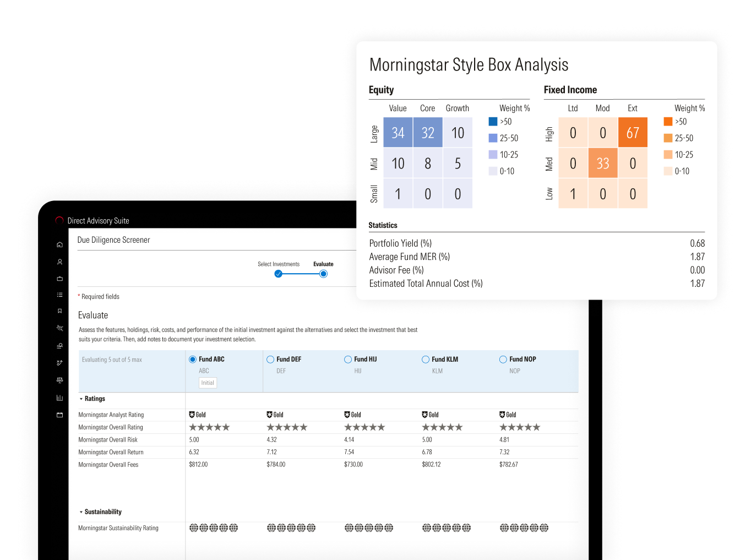Click the High Ext cell showing 67
751x560 pixels.
pos(633,133)
